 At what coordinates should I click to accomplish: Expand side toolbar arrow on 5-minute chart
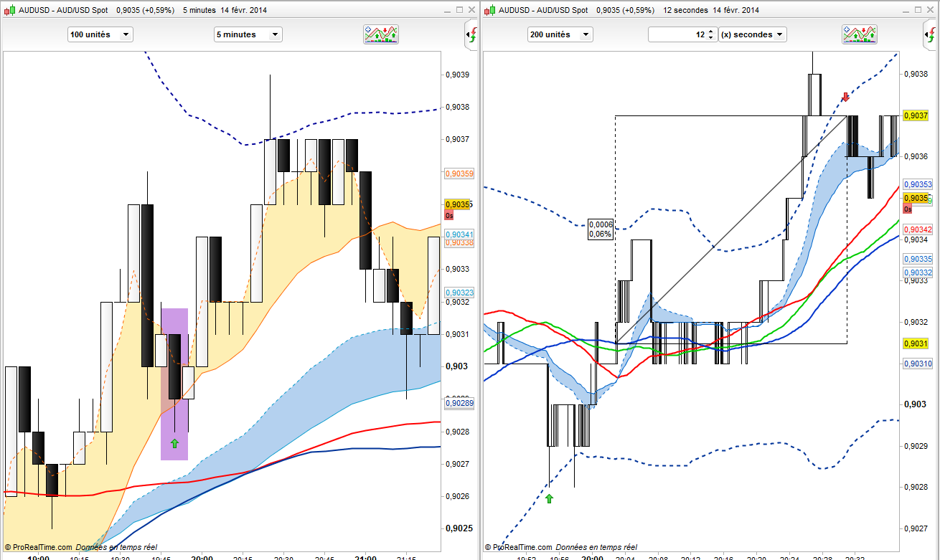pyautogui.click(x=471, y=34)
